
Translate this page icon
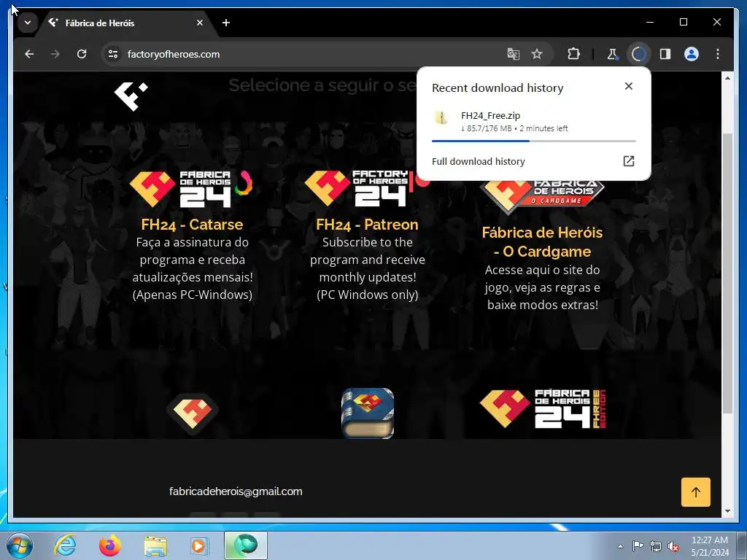(x=513, y=54)
